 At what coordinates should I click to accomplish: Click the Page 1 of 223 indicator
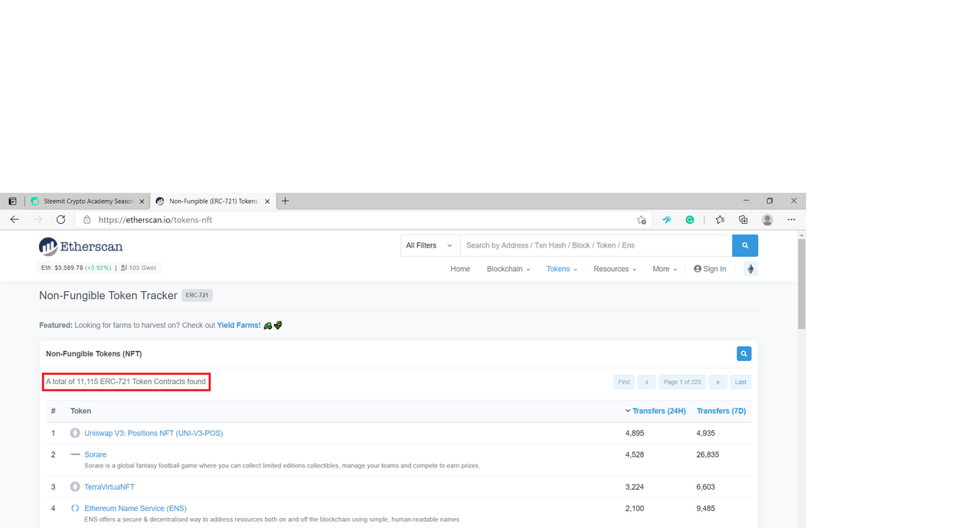pyautogui.click(x=682, y=382)
